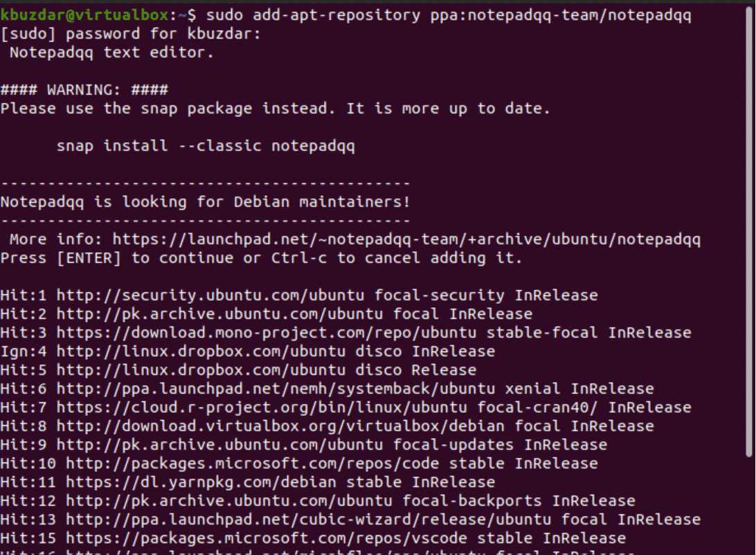The image size is (756, 555).
Task: Click the 'Press [ENTER] to continue' line
Action: [x=261, y=258]
